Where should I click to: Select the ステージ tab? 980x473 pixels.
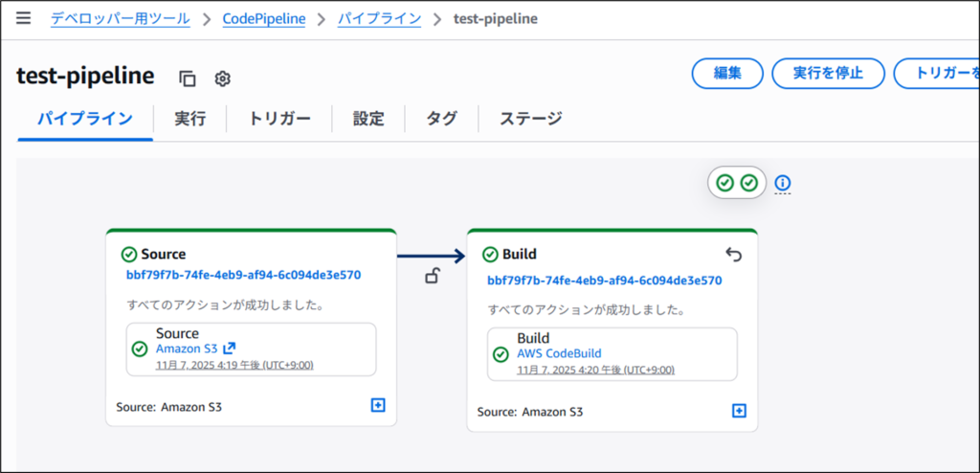pos(530,119)
